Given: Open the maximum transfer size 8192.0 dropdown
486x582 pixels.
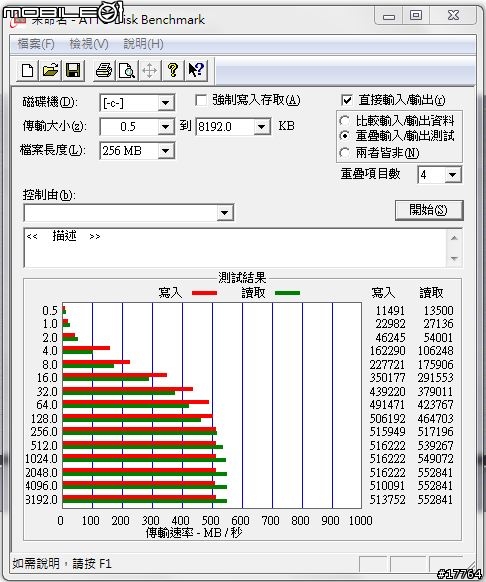Looking at the screenshot, I should pos(262,127).
